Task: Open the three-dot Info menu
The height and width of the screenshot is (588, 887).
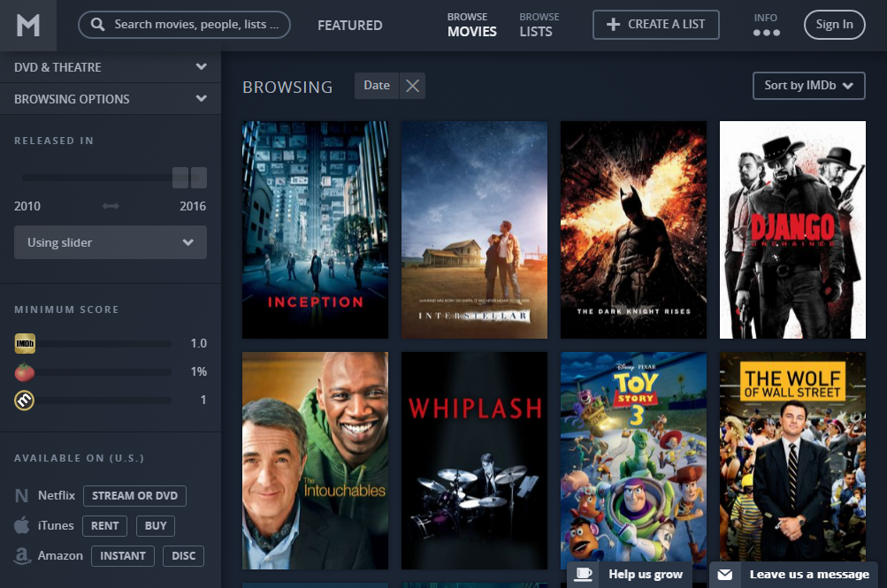Action: (x=766, y=33)
